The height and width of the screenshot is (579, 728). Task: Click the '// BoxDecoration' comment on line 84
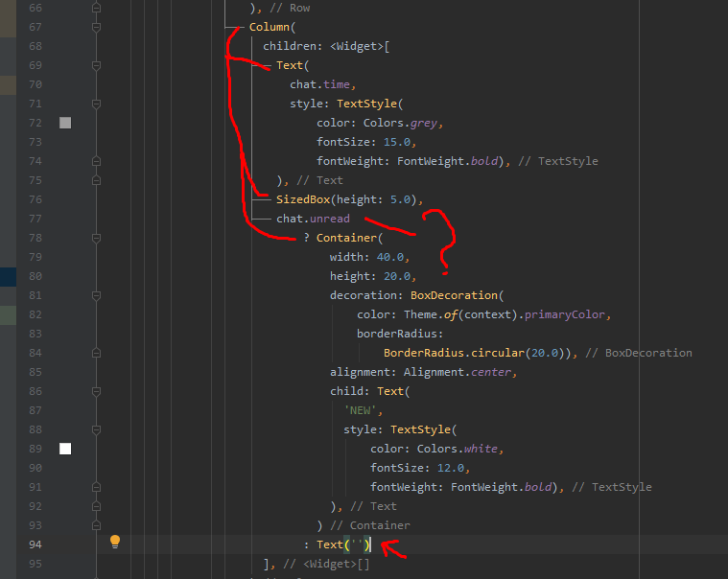[x=639, y=353]
